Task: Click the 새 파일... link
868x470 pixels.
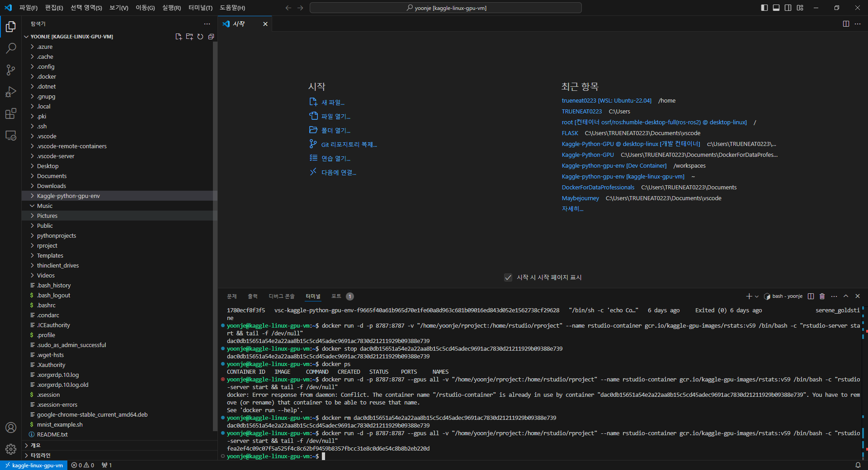Action: [333, 103]
